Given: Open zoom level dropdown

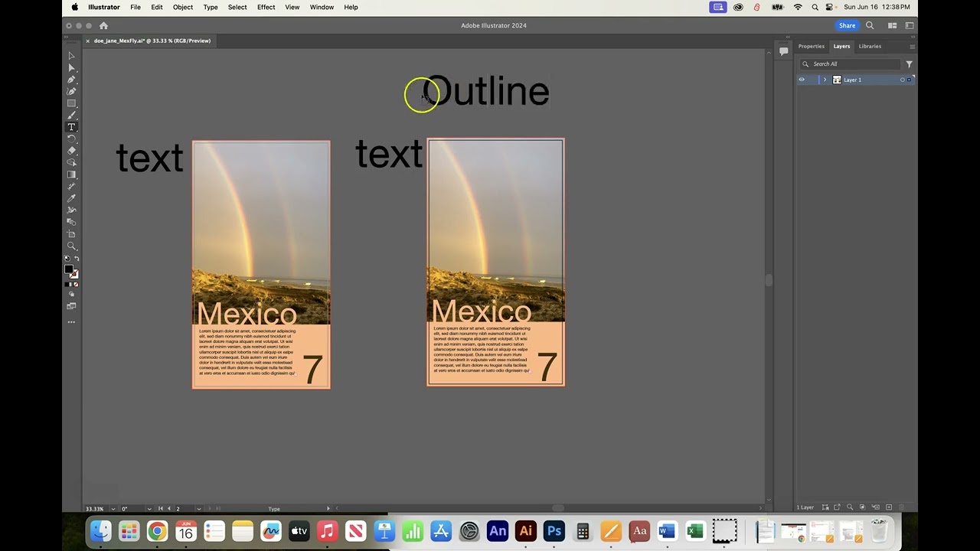Looking at the screenshot, I should pos(113,508).
